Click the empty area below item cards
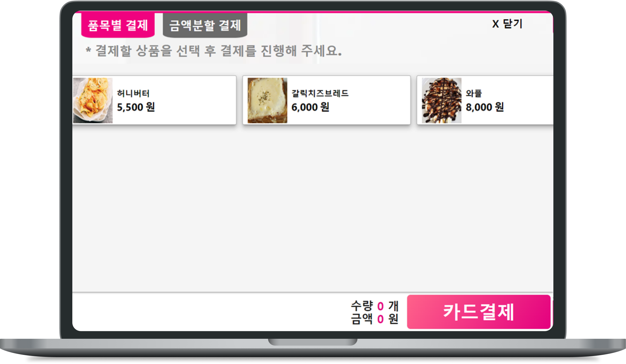Screen dimensions: 626x364 tap(313, 208)
